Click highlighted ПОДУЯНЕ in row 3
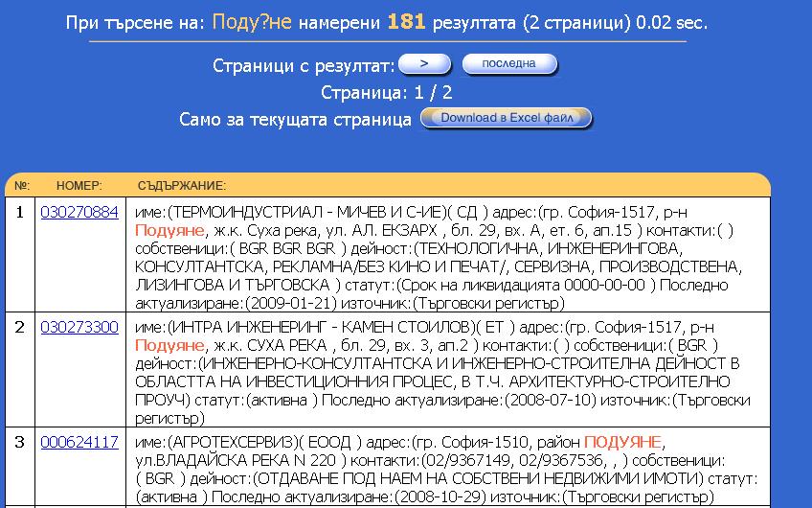Screen dimensions: 812x508 pos(622,442)
